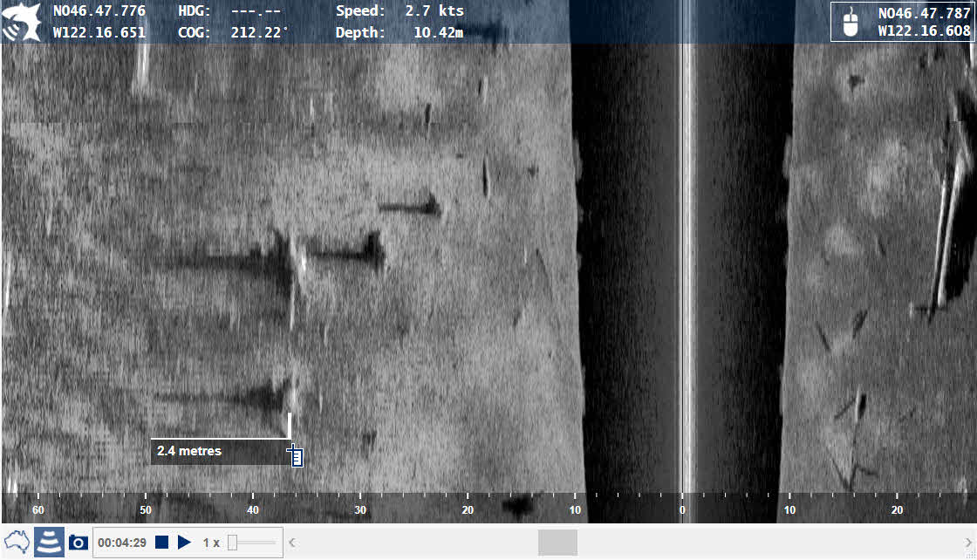The width and height of the screenshot is (977, 560).
Task: Click the grey timeline scrollbar thumb
Action: [x=557, y=543]
